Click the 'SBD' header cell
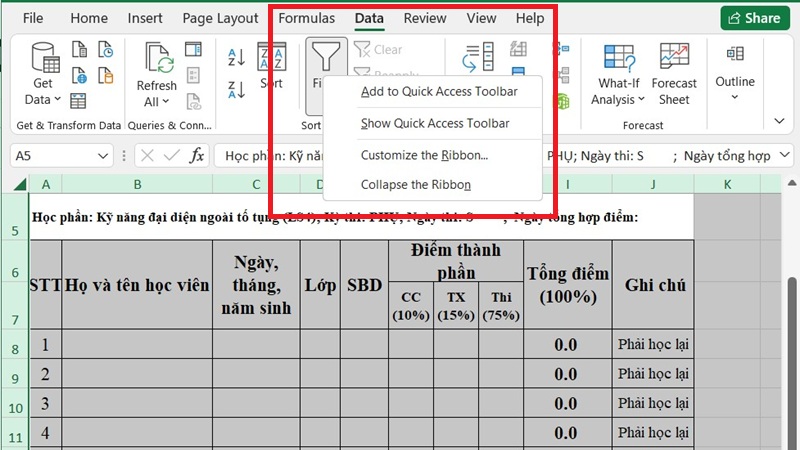 click(364, 285)
